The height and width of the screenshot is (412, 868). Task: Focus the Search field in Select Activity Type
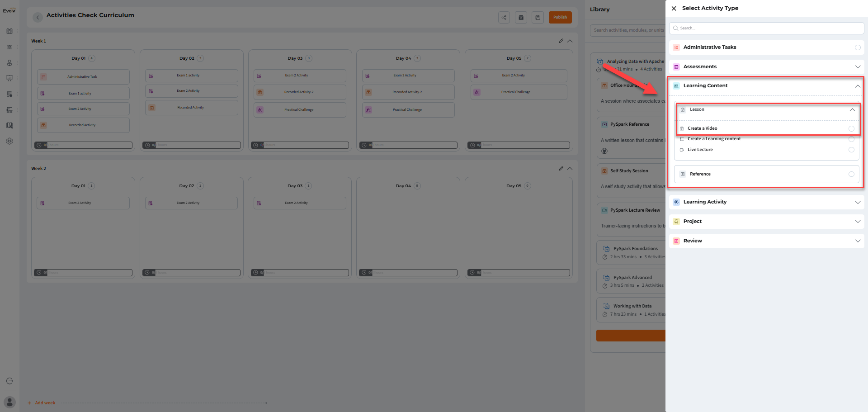[766, 28]
